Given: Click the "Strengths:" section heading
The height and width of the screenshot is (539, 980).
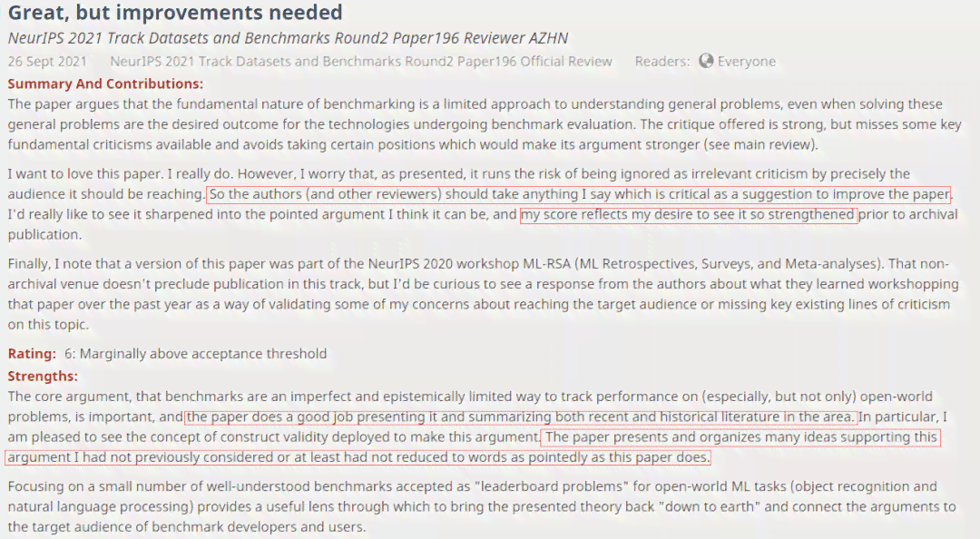Looking at the screenshot, I should (x=43, y=377).
